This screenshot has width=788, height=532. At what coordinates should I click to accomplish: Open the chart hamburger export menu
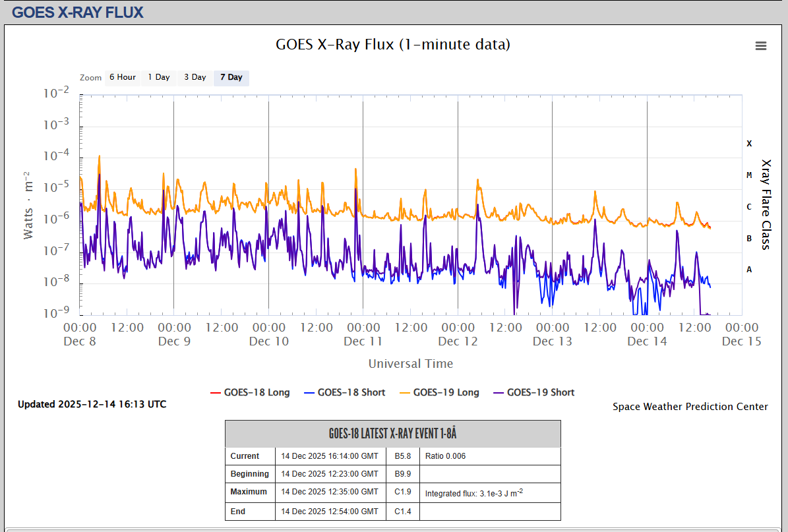click(761, 45)
